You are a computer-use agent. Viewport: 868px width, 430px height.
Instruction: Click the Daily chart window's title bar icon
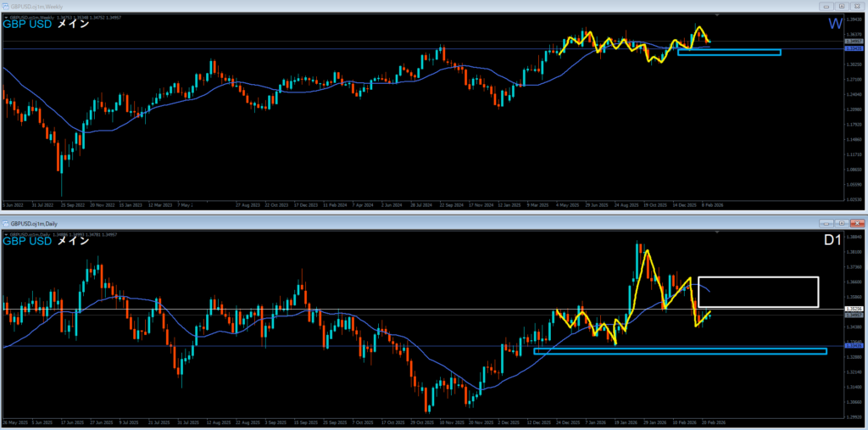(x=6, y=224)
